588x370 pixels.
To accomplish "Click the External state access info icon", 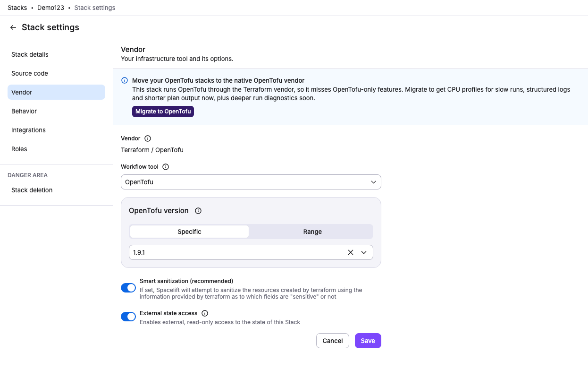I will [205, 313].
